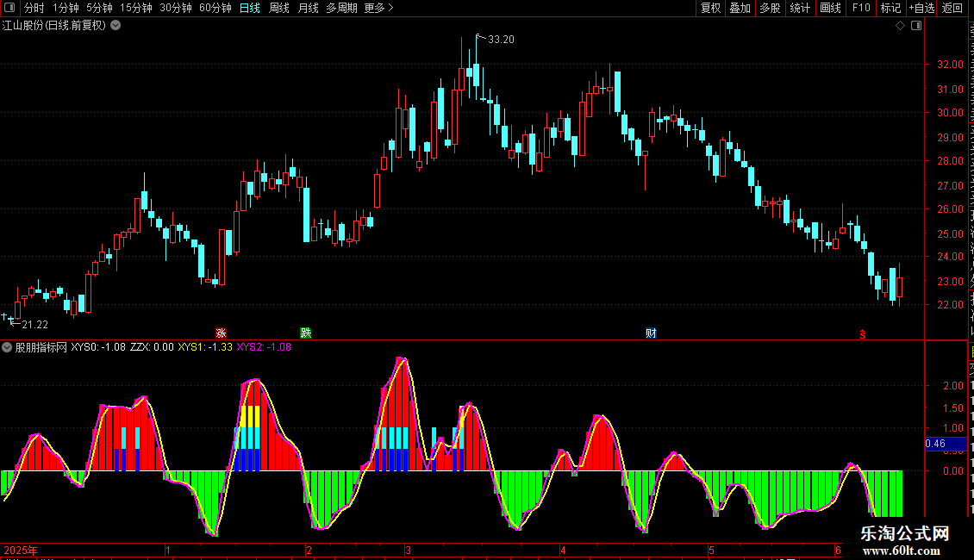Click the panel layout icon at top-left

click(x=9, y=8)
